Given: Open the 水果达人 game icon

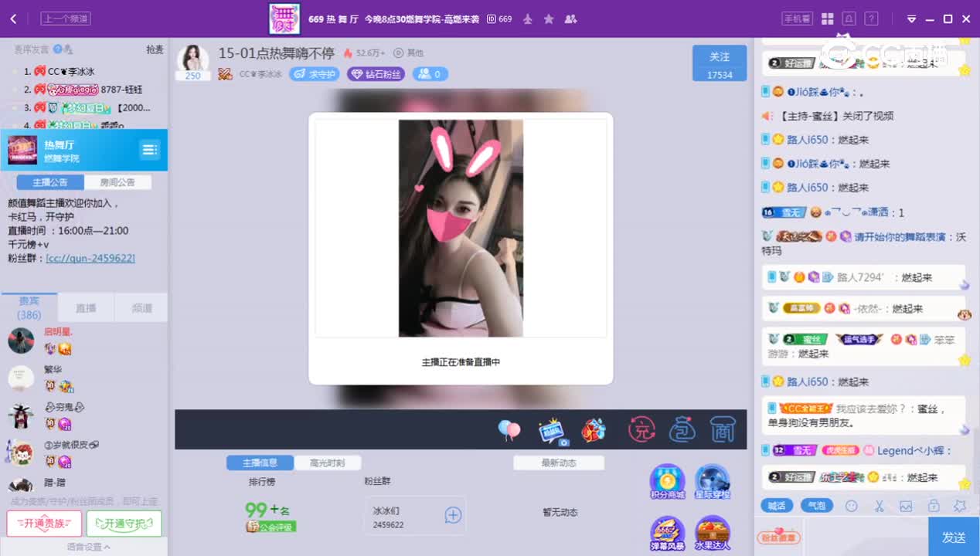Looking at the screenshot, I should click(713, 533).
